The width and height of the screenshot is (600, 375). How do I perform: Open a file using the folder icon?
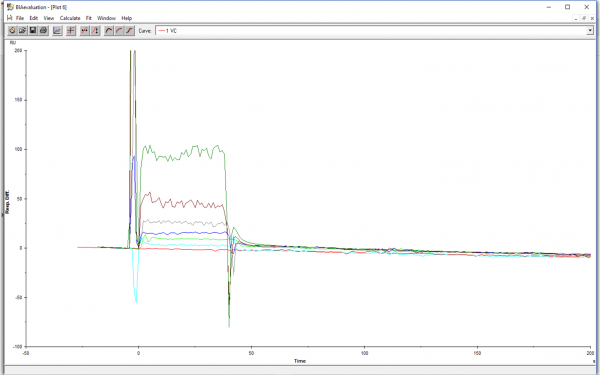pyautogui.click(x=22, y=30)
